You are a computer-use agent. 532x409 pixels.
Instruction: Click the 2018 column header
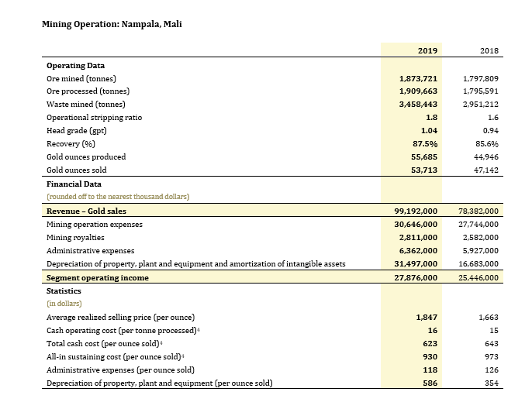pyautogui.click(x=489, y=51)
